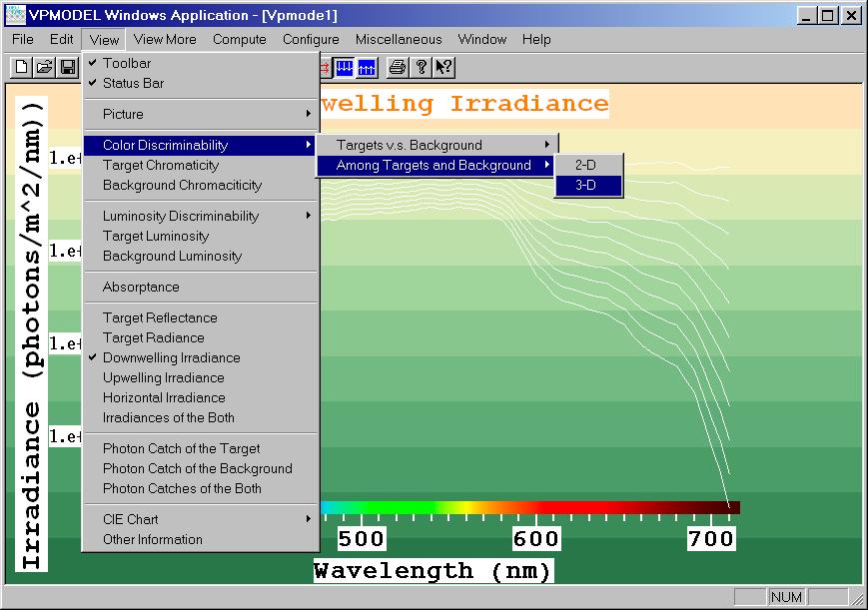Open the Miscellaneous menu

point(398,39)
